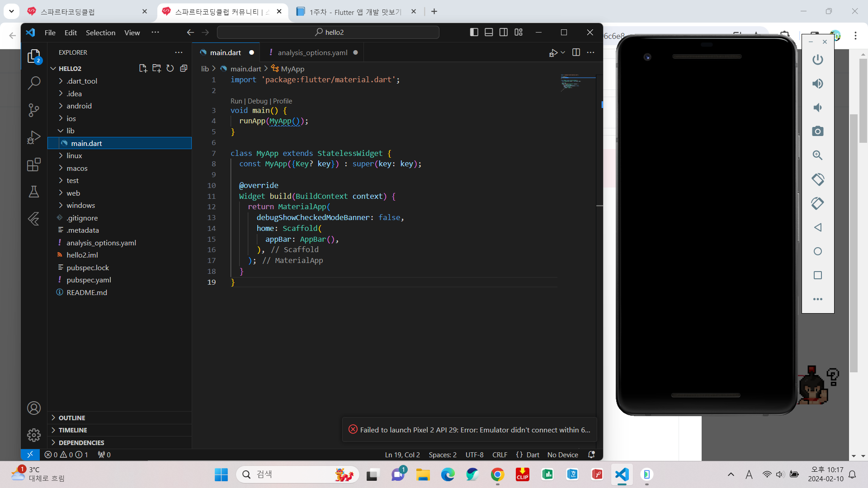
Task: Open the Extensions view
Action: 34,164
